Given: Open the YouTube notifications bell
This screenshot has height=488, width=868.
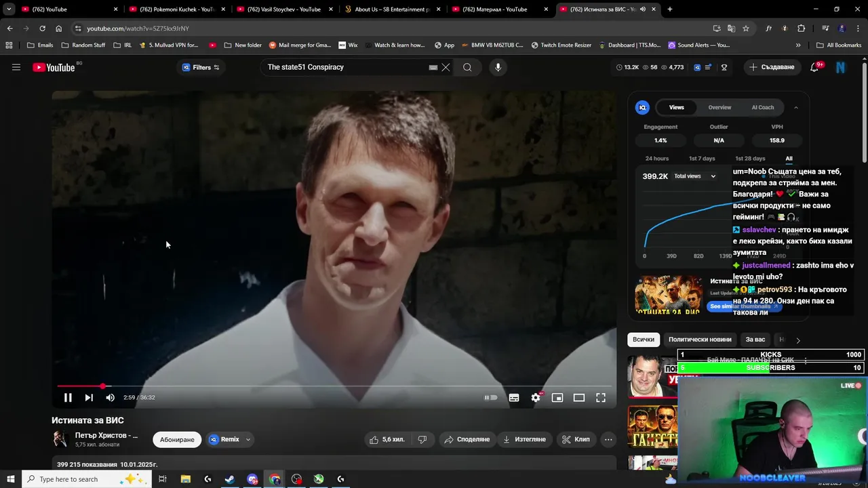Looking at the screenshot, I should pyautogui.click(x=815, y=67).
